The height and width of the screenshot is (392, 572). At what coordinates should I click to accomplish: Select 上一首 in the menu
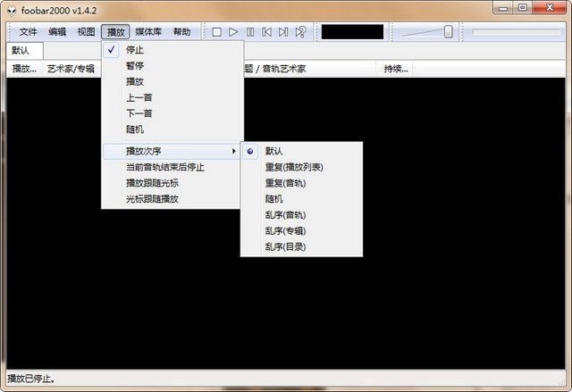tap(173, 97)
